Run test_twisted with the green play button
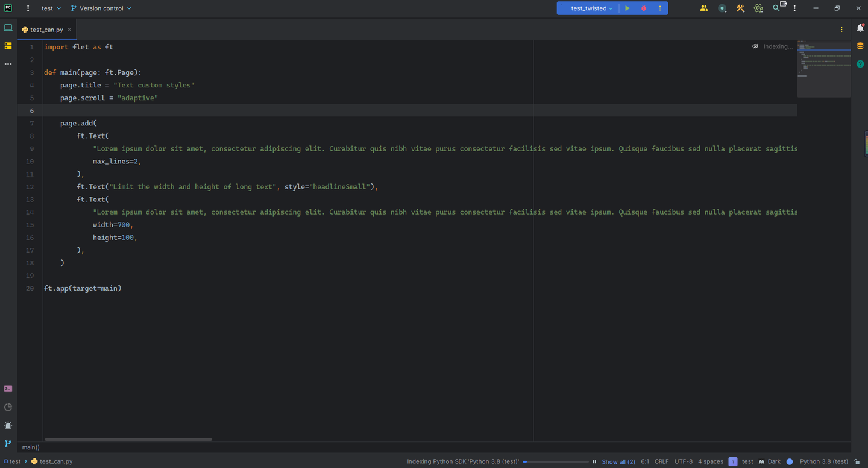Screen dimensions: 868x468 (x=627, y=8)
